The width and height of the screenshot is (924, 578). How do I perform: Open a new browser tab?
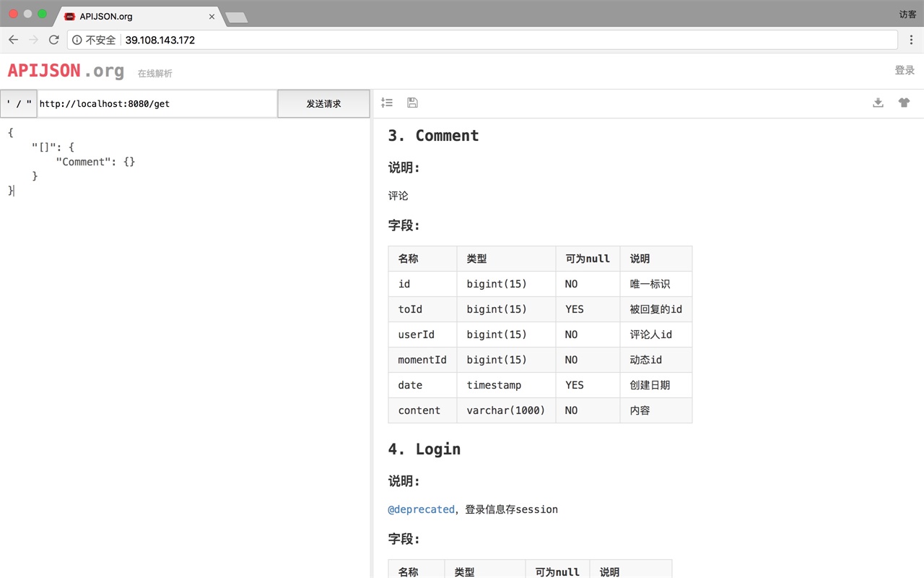pyautogui.click(x=237, y=17)
